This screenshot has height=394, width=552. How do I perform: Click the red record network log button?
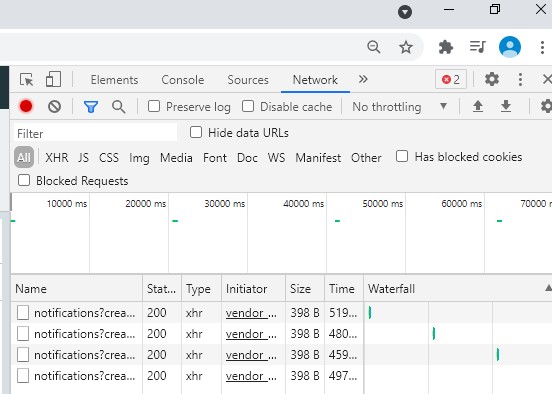(26, 106)
